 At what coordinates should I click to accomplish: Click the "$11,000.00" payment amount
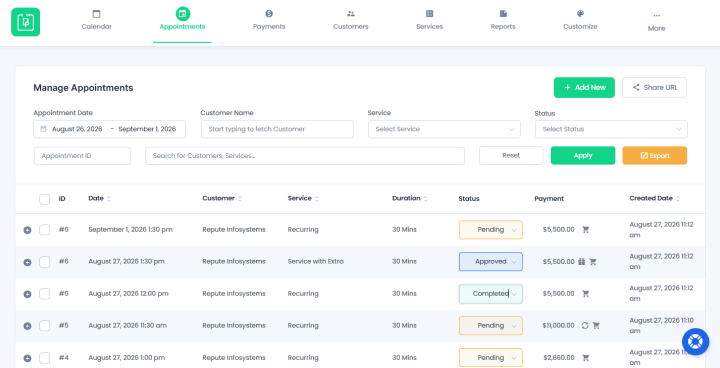(558, 325)
